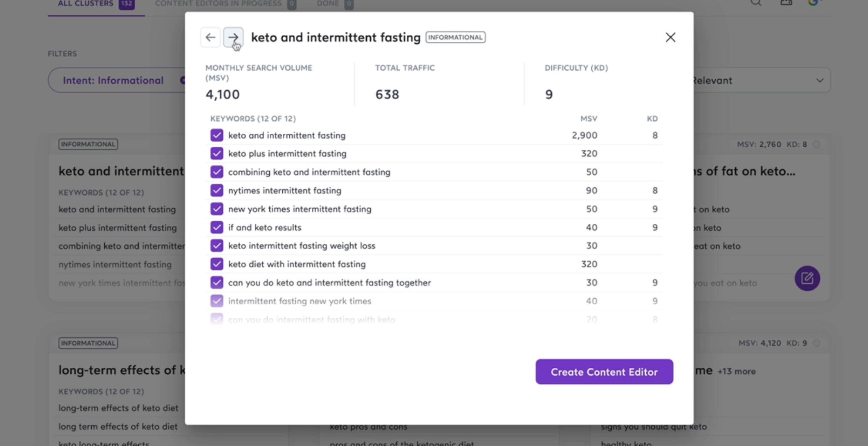Click the INFORMATIONAL badge on the cluster card
The image size is (868, 446).
87,144
